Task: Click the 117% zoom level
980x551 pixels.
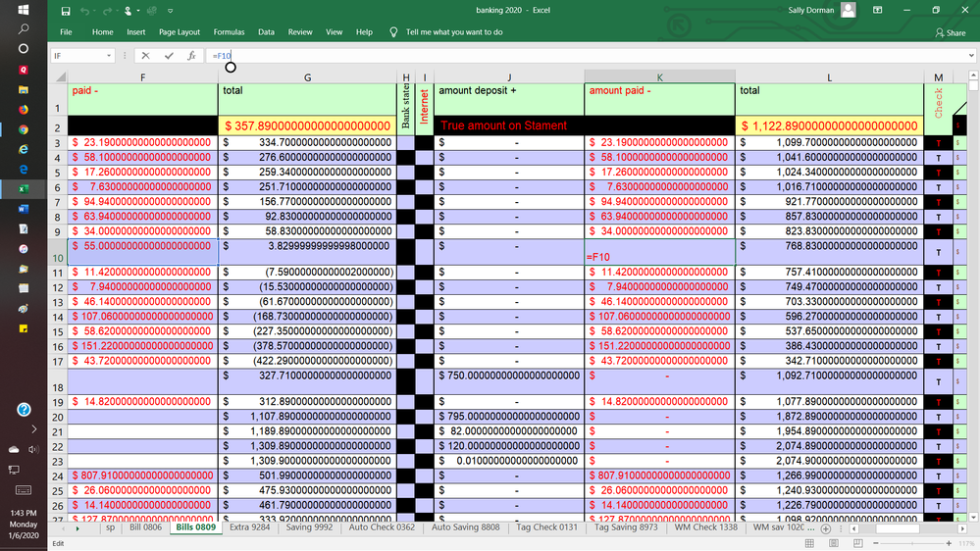Action: tap(966, 543)
